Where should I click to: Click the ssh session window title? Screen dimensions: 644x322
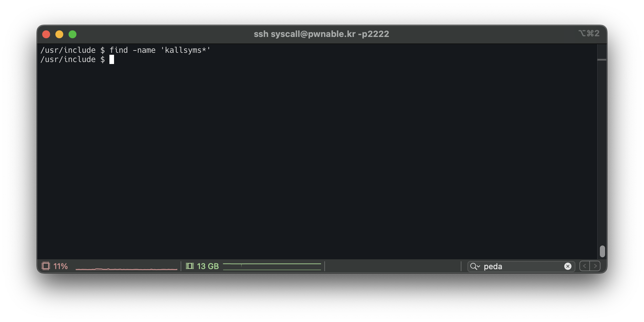(x=321, y=34)
